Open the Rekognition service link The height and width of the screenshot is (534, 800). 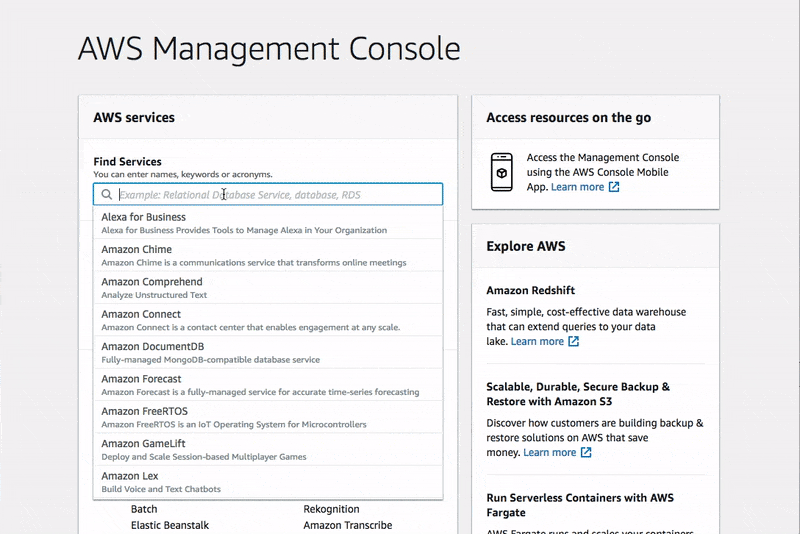331,509
